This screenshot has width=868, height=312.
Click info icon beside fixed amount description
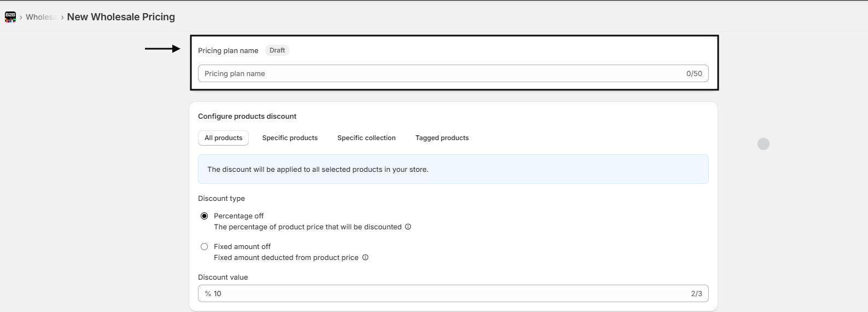pos(365,257)
